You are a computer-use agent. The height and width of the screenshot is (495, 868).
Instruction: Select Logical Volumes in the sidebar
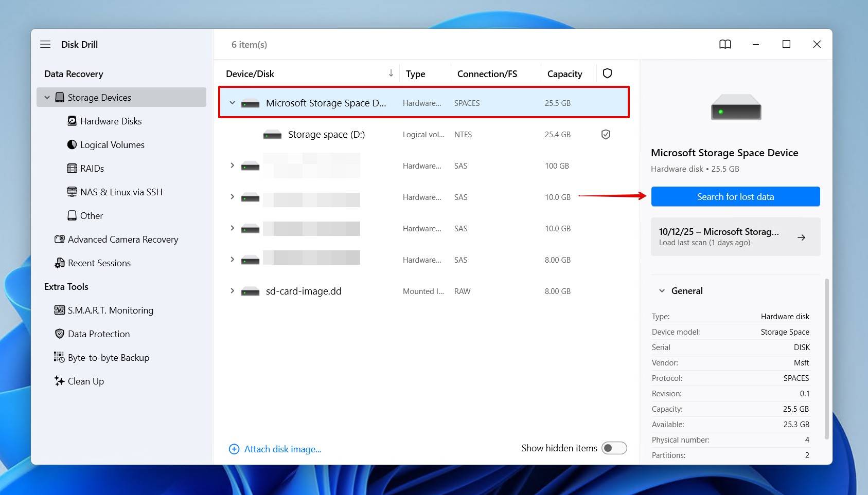tap(112, 145)
